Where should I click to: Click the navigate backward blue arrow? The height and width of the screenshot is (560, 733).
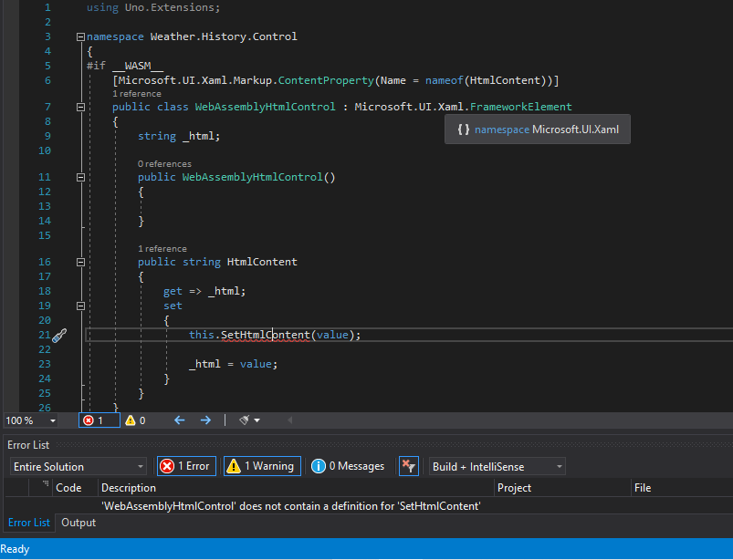pos(180,420)
